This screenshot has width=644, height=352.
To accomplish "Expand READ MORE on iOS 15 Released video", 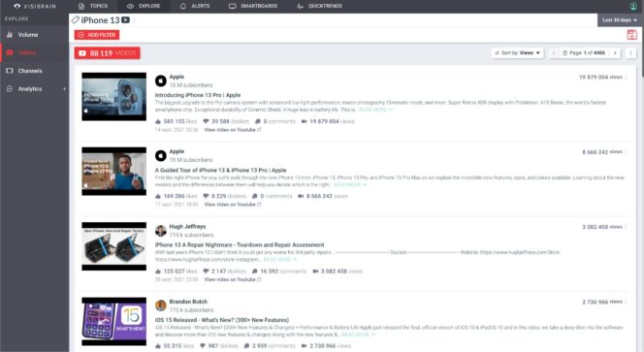I will (x=358, y=335).
